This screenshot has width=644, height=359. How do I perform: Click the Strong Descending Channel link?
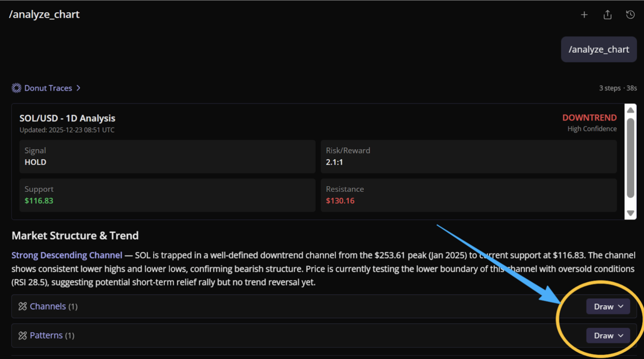click(67, 255)
